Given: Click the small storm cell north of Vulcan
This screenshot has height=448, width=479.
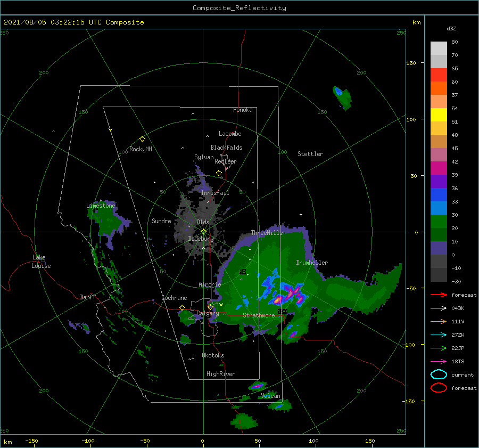Looking at the screenshot, I should pyautogui.click(x=258, y=386).
